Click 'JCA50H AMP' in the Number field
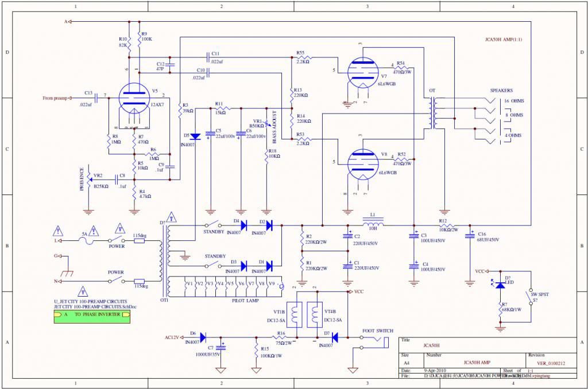 pos(477,363)
